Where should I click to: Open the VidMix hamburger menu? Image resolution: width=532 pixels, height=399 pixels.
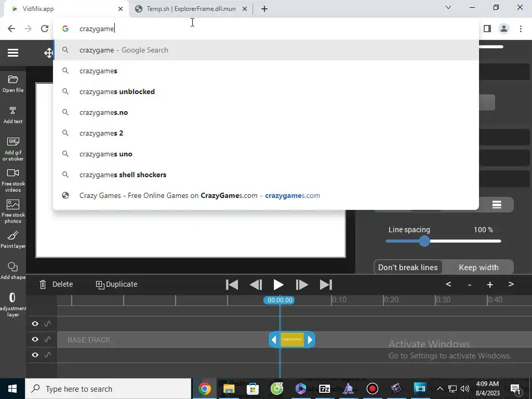(x=13, y=53)
